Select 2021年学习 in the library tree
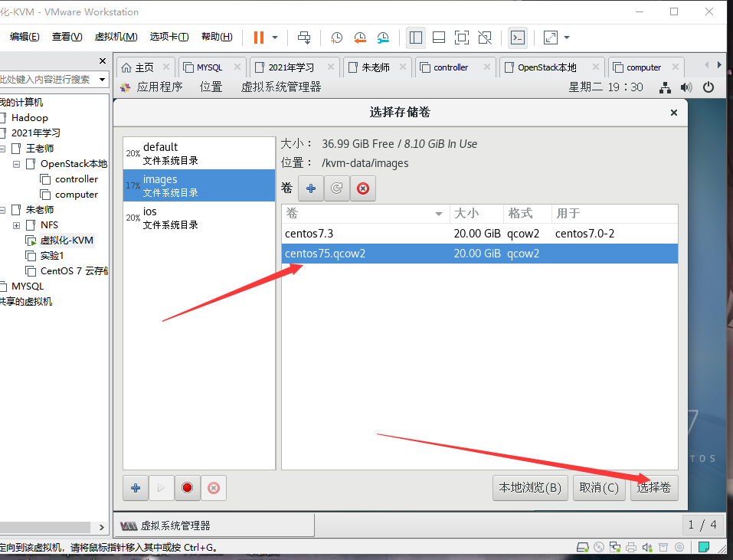The height and width of the screenshot is (560, 733). click(x=35, y=133)
